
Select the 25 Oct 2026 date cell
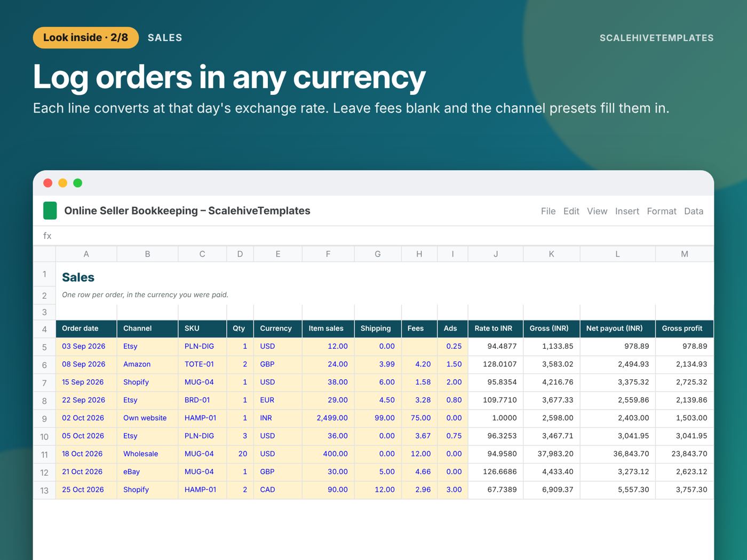point(86,490)
